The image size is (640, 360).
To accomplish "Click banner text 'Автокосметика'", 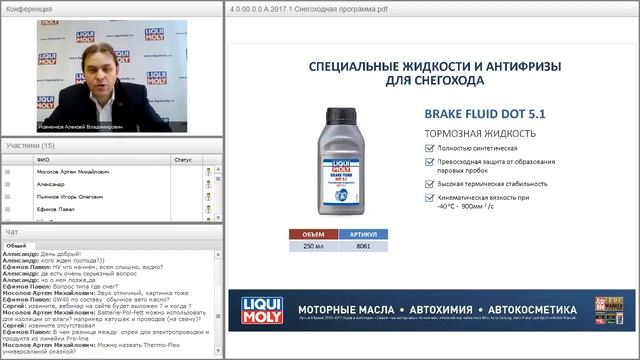I will click(x=532, y=310).
